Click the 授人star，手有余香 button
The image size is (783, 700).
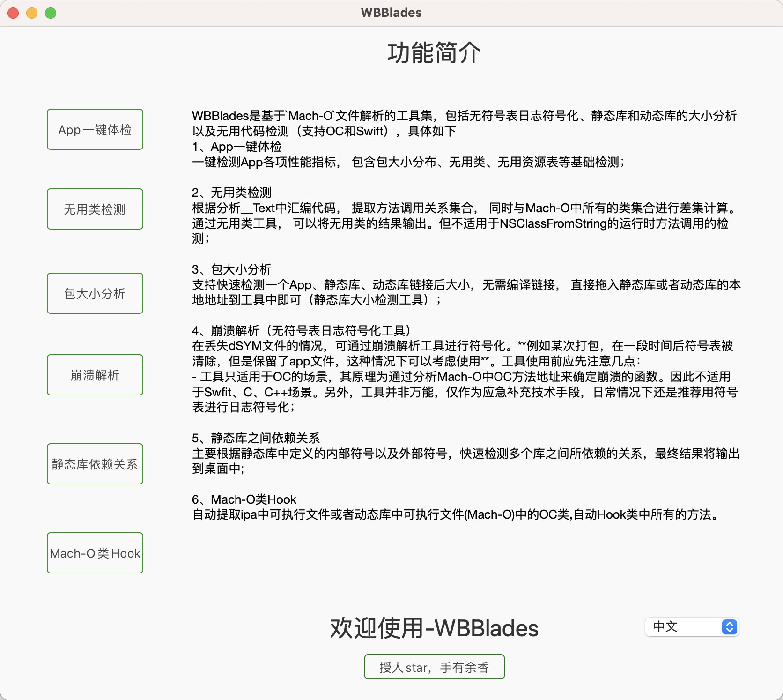435,667
